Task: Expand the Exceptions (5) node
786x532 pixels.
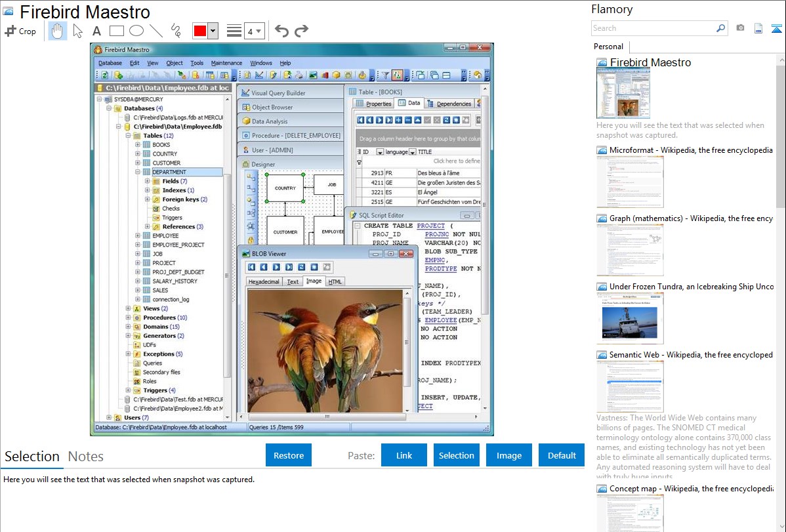Action: click(x=129, y=354)
